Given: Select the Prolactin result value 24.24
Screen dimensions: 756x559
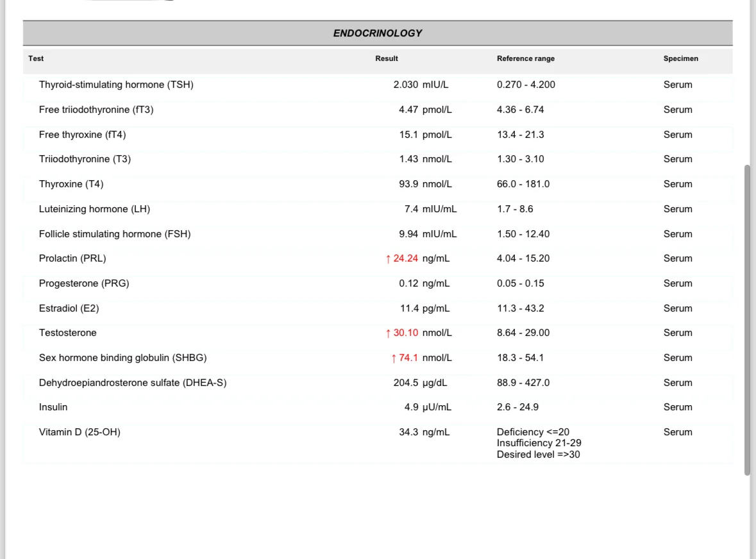Looking at the screenshot, I should [x=406, y=259].
